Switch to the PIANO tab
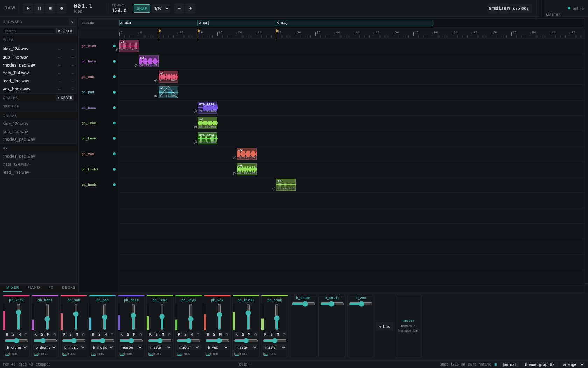Image resolution: width=588 pixels, height=368 pixels. click(34, 287)
